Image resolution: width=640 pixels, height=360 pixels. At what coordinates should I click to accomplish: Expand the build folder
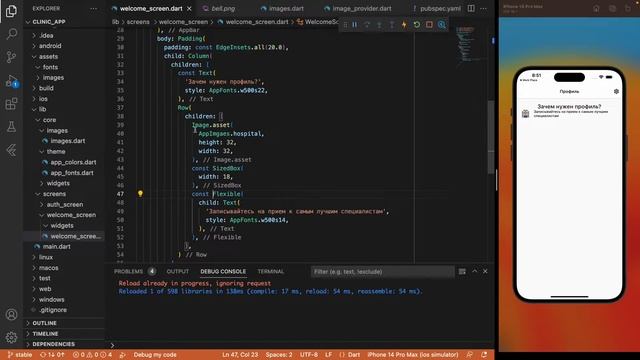(x=46, y=88)
